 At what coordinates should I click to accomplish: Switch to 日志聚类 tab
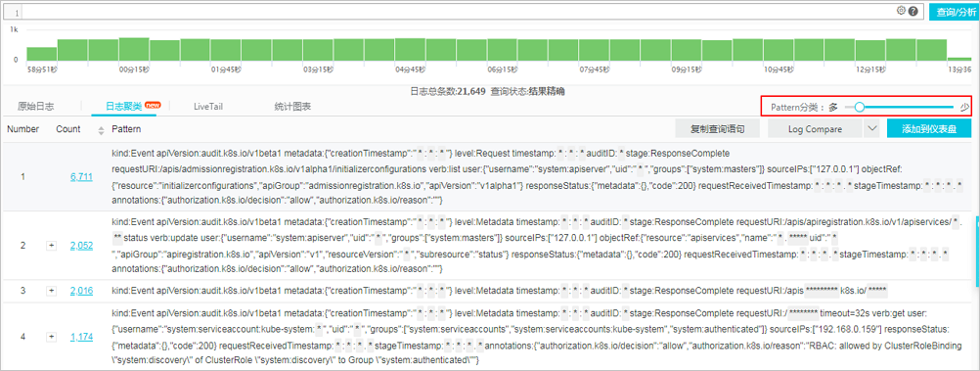(x=124, y=107)
